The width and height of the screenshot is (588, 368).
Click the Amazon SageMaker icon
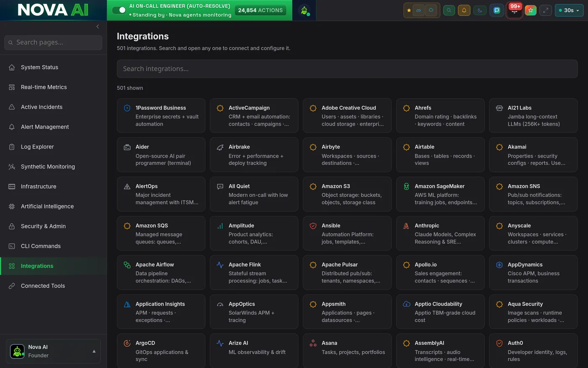coord(406,186)
